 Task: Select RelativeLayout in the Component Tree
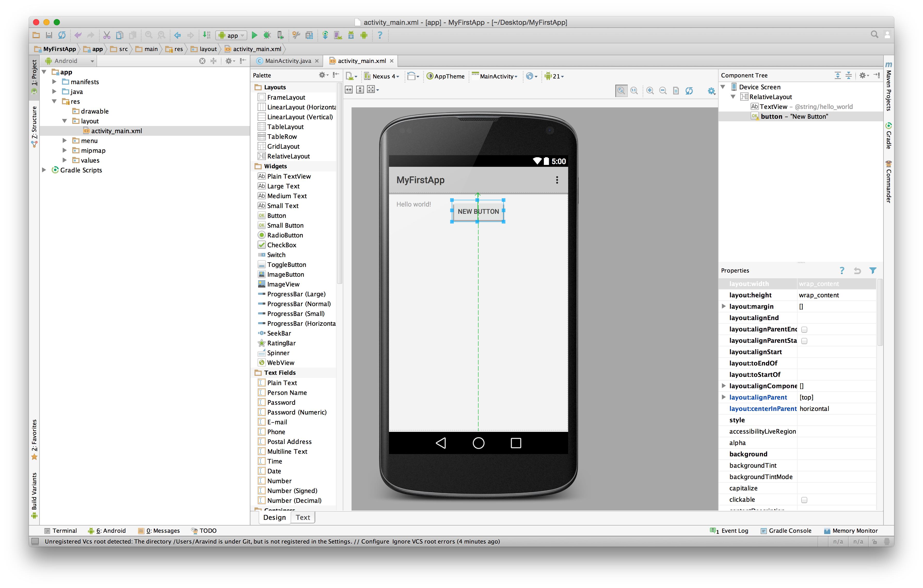coord(770,97)
